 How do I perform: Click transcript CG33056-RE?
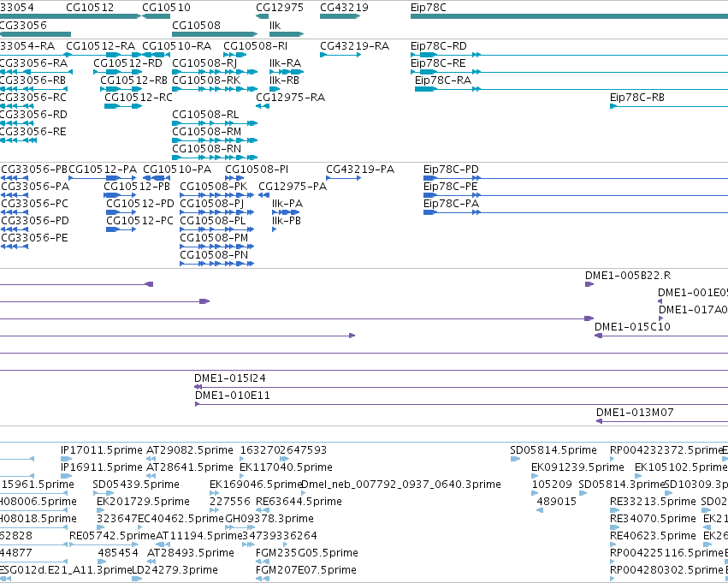point(33,132)
